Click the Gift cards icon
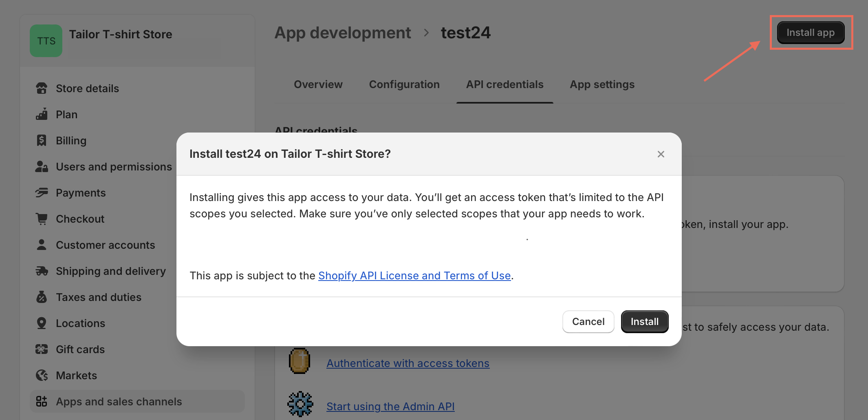 click(x=42, y=349)
